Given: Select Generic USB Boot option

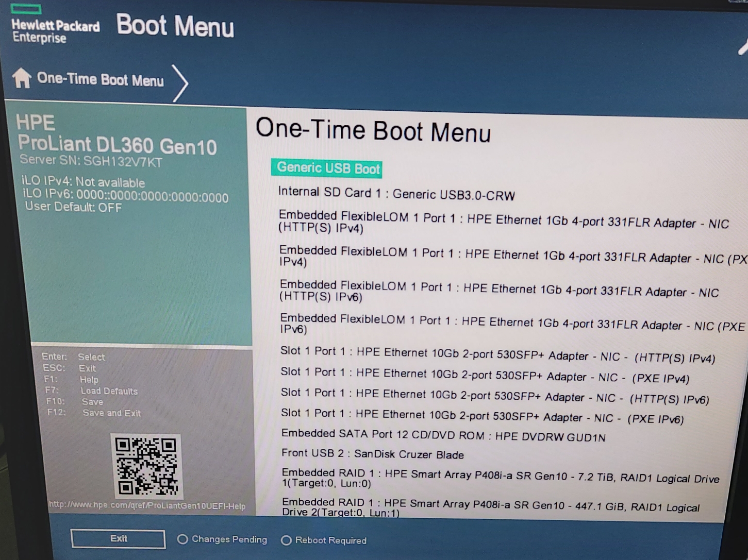Looking at the screenshot, I should (x=327, y=168).
